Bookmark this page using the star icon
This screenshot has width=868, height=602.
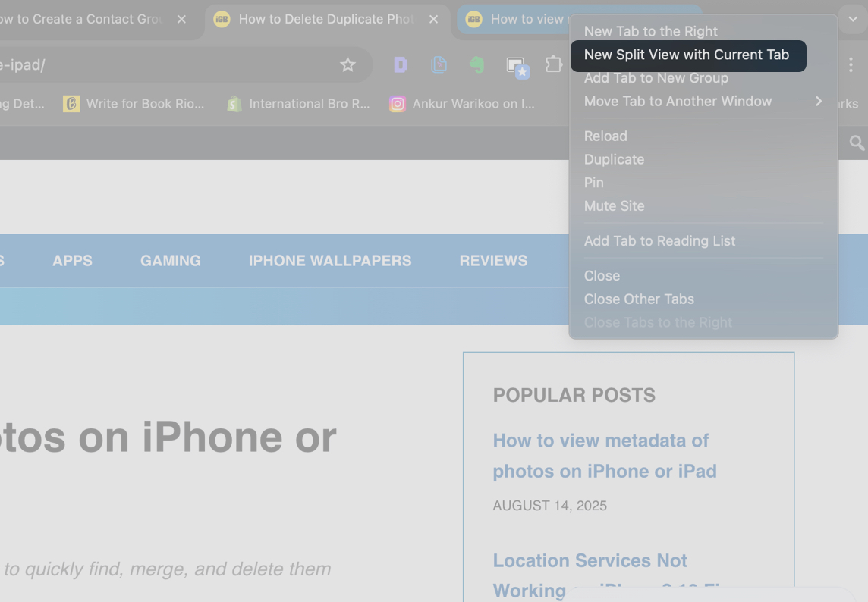(348, 65)
